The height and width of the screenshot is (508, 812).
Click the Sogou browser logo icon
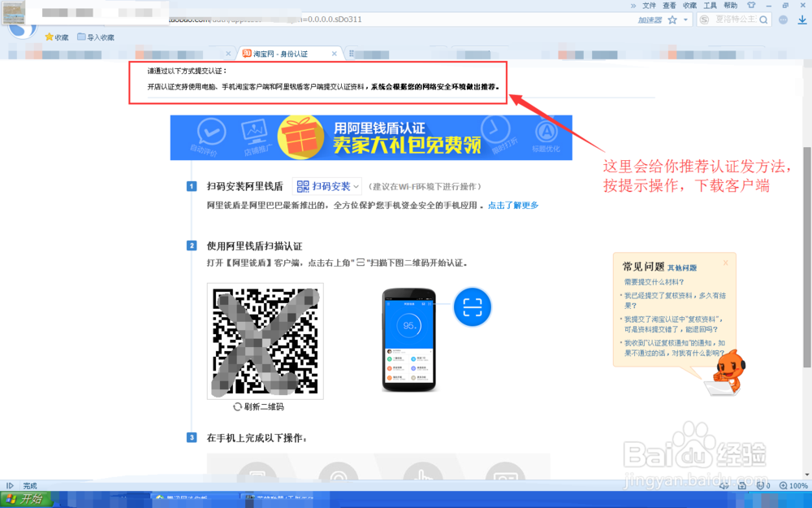coord(23,31)
